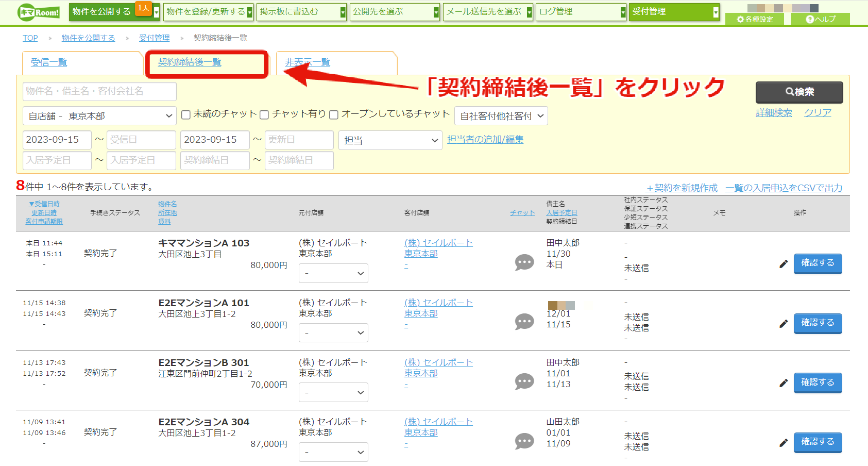
Task: Toggle 未読のチャット checkbox
Action: point(186,114)
